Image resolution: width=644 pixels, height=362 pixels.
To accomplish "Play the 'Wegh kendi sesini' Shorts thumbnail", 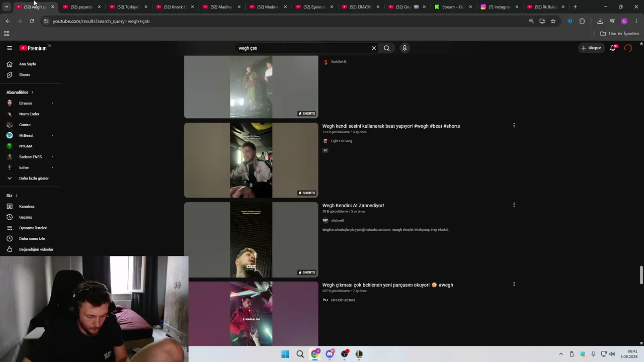I will 251,160.
